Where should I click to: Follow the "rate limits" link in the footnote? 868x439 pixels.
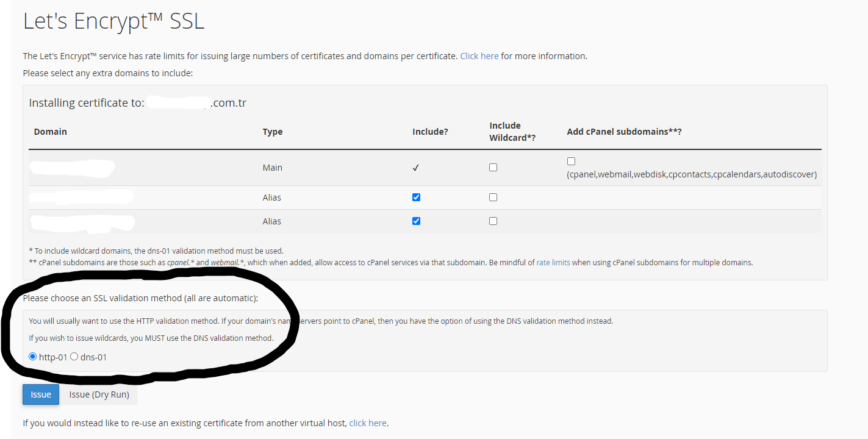pos(553,263)
